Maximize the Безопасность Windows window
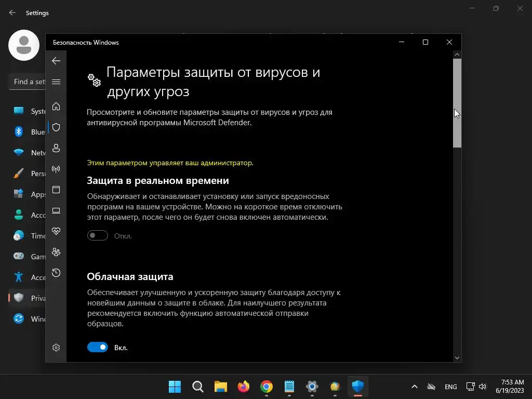Screen dimensions: 532x399 (x=425, y=42)
